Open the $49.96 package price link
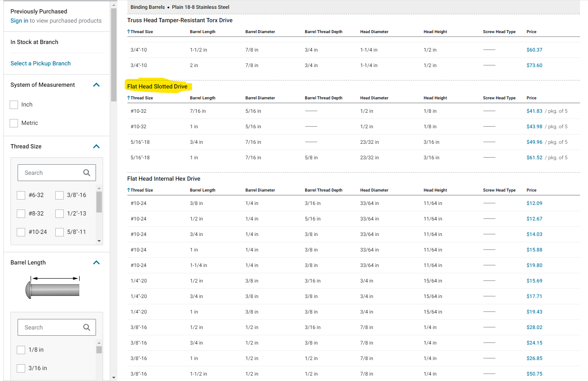 point(534,142)
